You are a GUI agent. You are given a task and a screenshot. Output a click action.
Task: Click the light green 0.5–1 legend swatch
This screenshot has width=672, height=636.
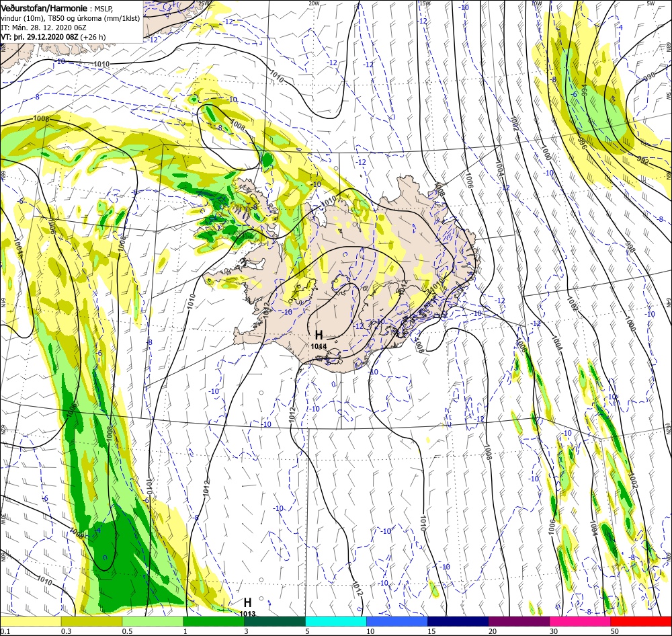[153, 621]
